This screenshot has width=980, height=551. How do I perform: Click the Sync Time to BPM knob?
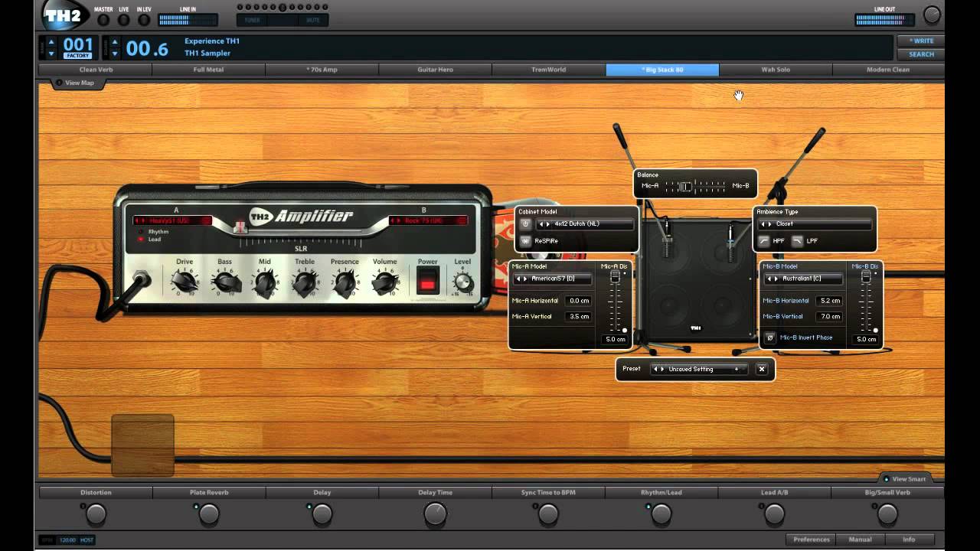[548, 514]
